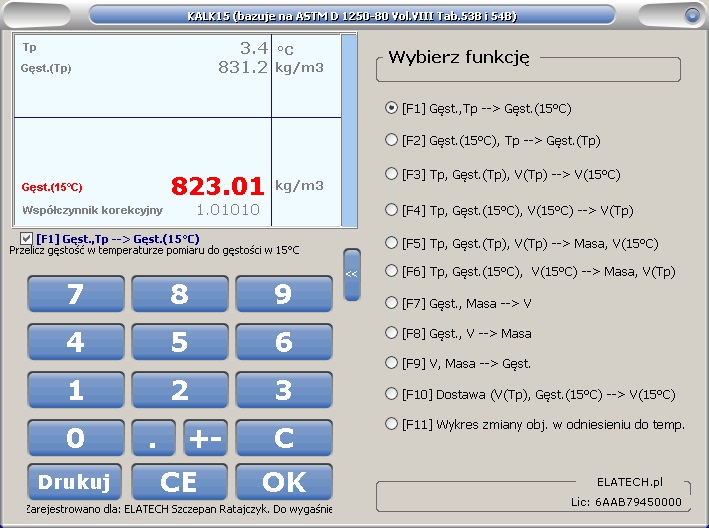The width and height of the screenshot is (709, 528).
Task: Choose F4 V(15°C) to V(Tp) function
Action: coord(509,210)
